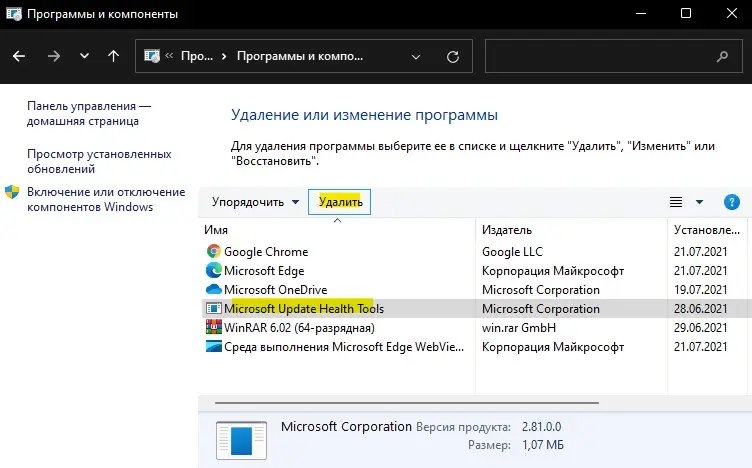This screenshot has width=752, height=468.
Task: Change view with the list view icon
Action: [x=676, y=202]
